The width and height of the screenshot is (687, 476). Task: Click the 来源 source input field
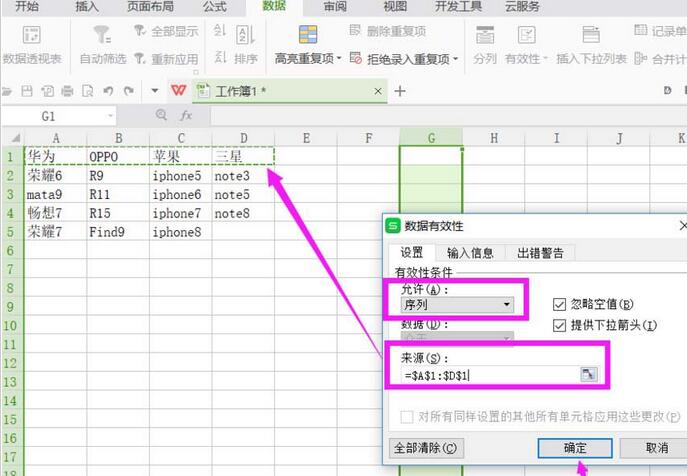[490, 375]
